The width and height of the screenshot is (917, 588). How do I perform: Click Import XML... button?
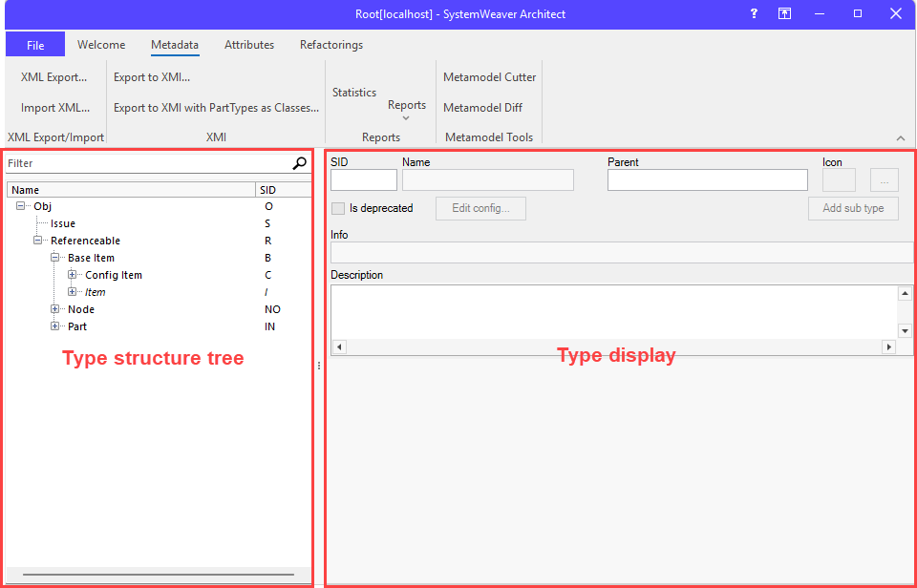55,108
